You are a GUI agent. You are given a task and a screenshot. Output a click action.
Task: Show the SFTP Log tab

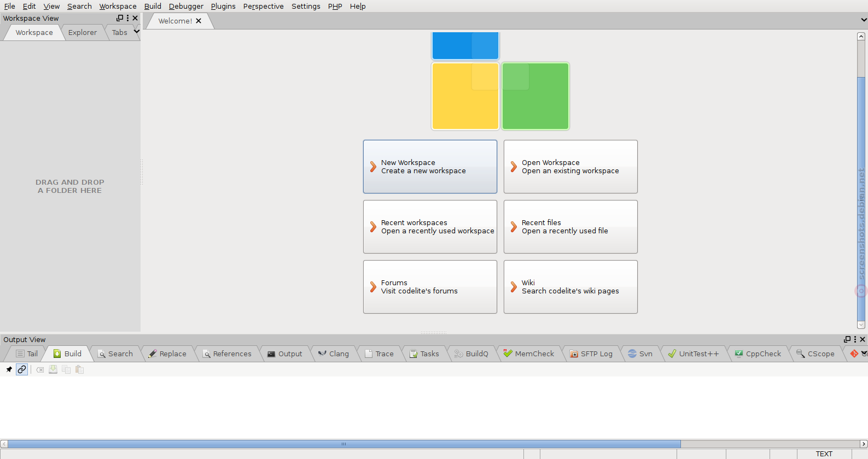[x=591, y=354]
